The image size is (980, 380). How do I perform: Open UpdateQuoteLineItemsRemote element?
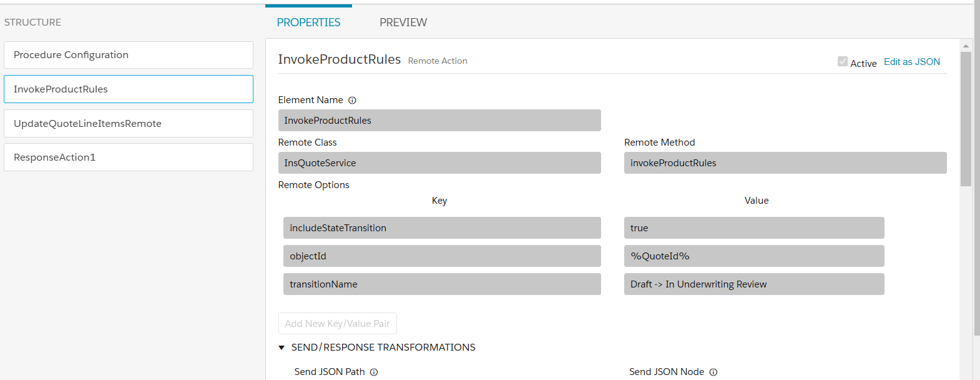coord(129,124)
